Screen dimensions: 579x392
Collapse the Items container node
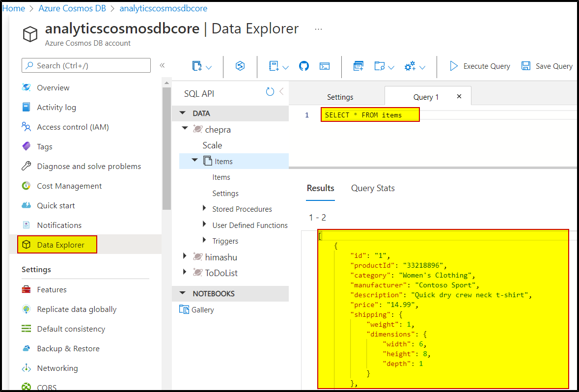point(194,160)
